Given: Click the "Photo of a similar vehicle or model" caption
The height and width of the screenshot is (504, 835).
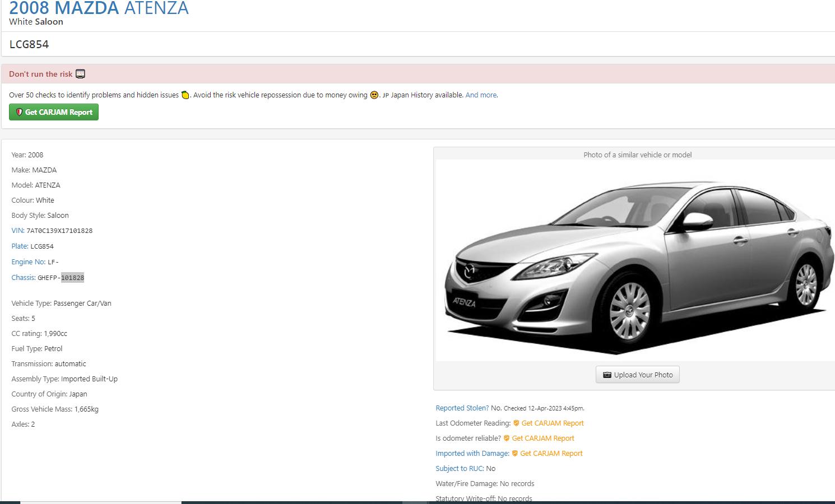Looking at the screenshot, I should pos(638,155).
